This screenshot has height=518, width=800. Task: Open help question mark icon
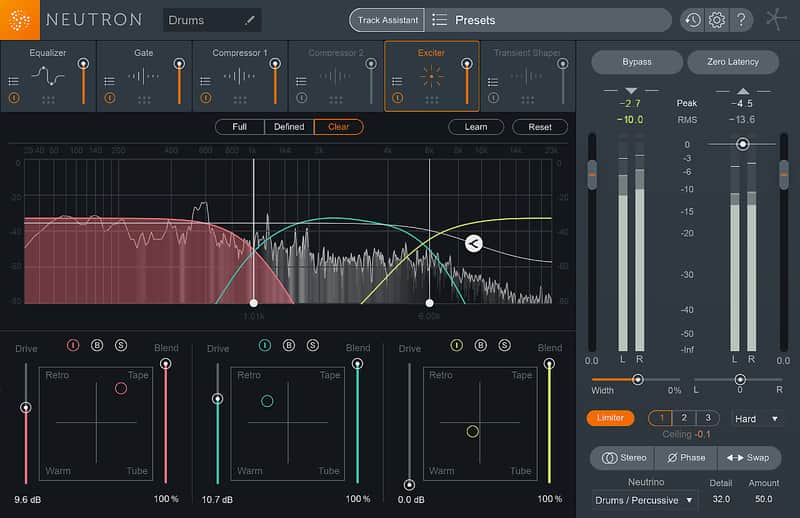click(x=741, y=20)
